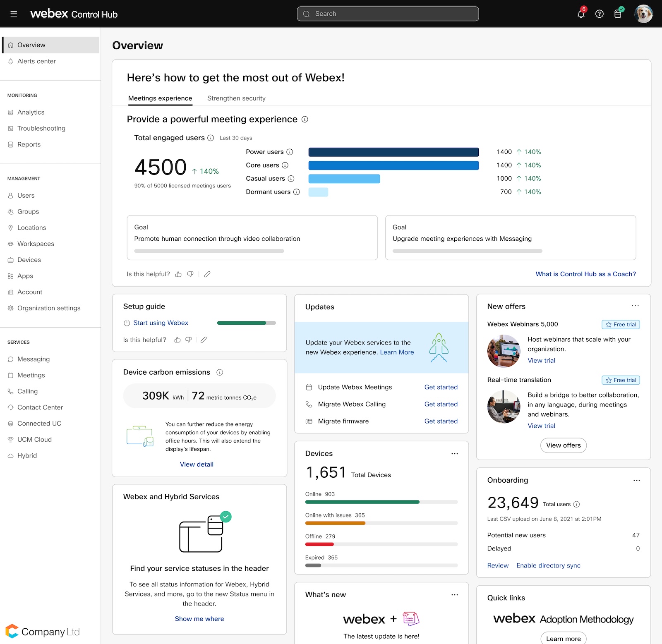Open the New offers options menu
This screenshot has height=644, width=662.
point(636,306)
